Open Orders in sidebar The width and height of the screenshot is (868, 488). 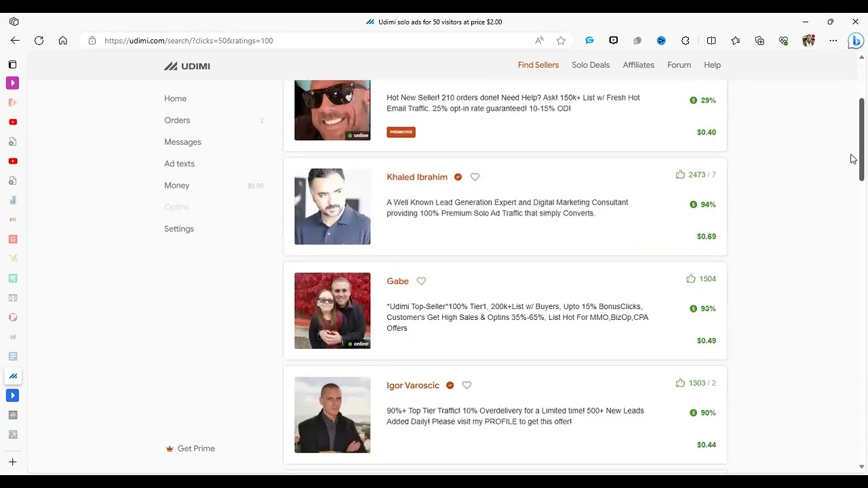[x=177, y=121]
